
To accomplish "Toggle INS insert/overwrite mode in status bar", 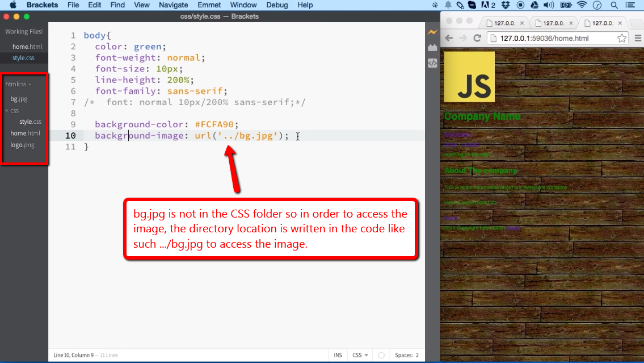I will (338, 355).
